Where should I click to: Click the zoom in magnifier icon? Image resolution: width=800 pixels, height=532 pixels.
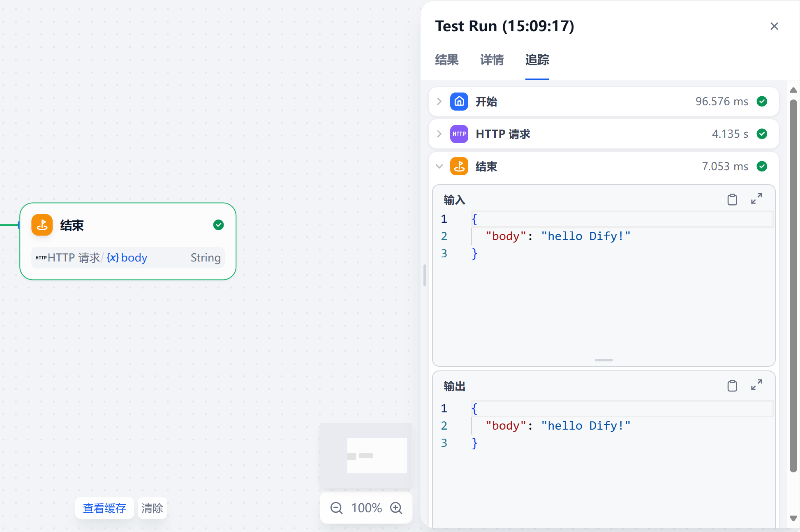(396, 508)
